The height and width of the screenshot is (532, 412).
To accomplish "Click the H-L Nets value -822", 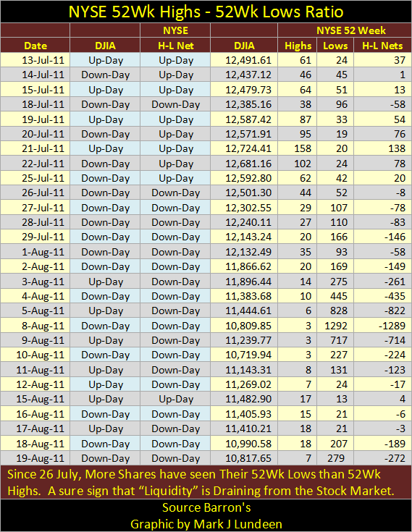I will (382, 311).
